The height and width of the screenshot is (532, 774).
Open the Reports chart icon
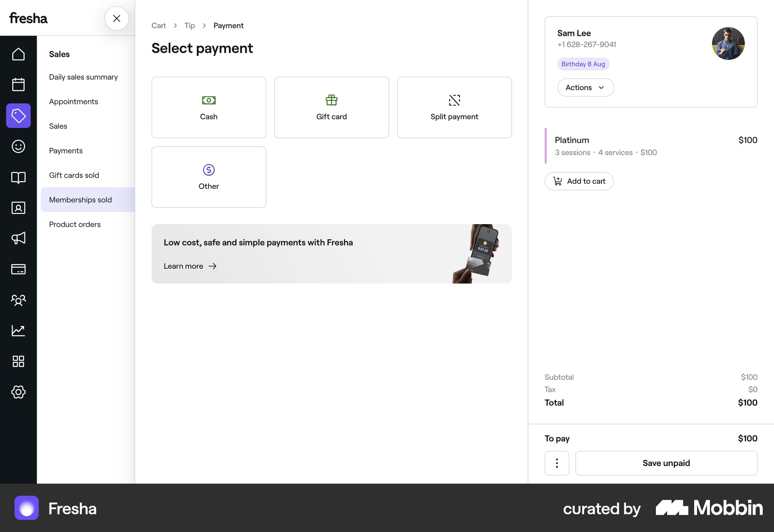tap(18, 330)
